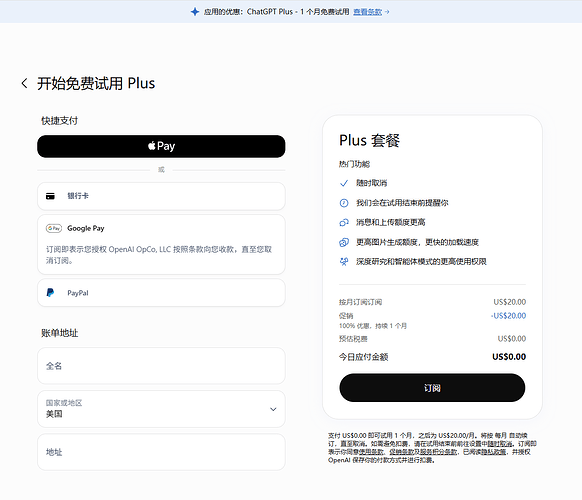Click the deep research icon in features
The height and width of the screenshot is (500, 582).
[344, 262]
